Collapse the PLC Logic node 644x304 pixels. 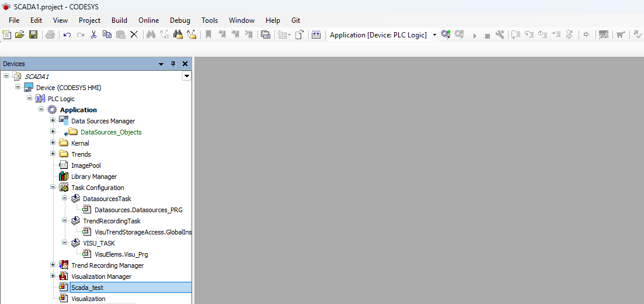point(29,98)
